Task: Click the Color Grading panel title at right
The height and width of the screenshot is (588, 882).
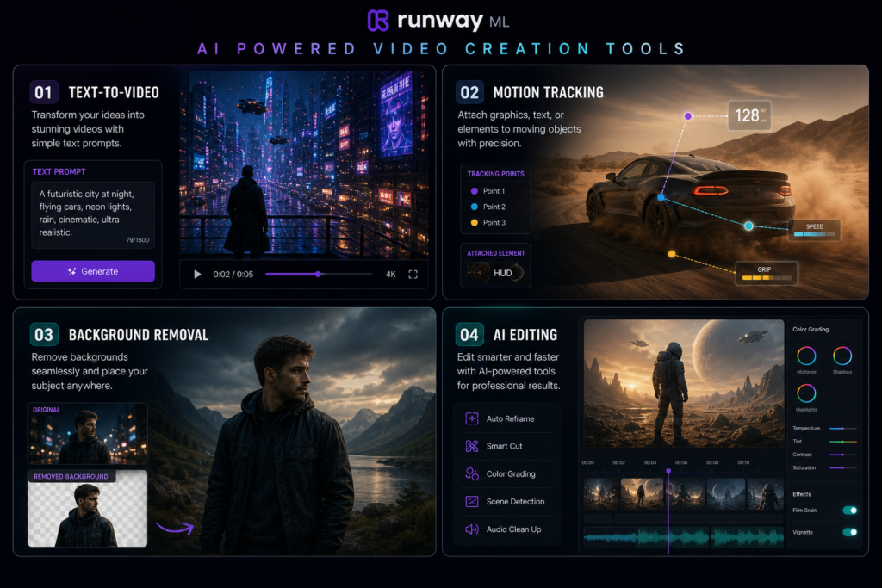Action: click(811, 330)
